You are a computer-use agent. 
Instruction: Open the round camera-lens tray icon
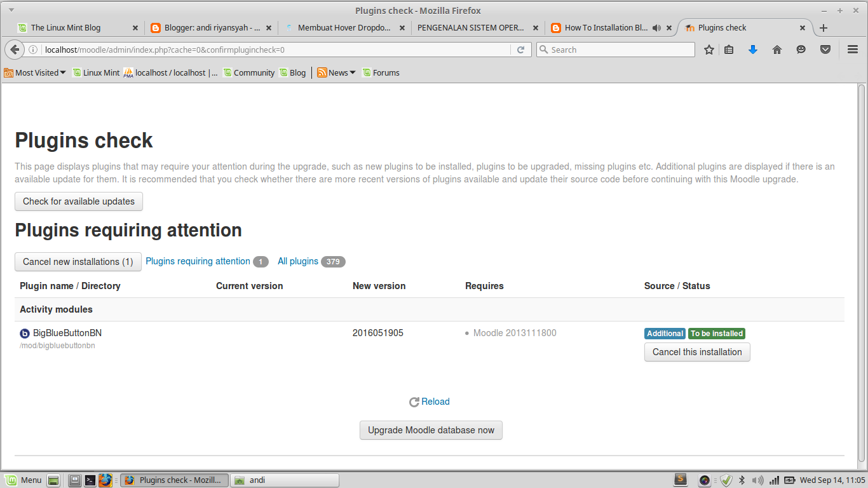[704, 480]
